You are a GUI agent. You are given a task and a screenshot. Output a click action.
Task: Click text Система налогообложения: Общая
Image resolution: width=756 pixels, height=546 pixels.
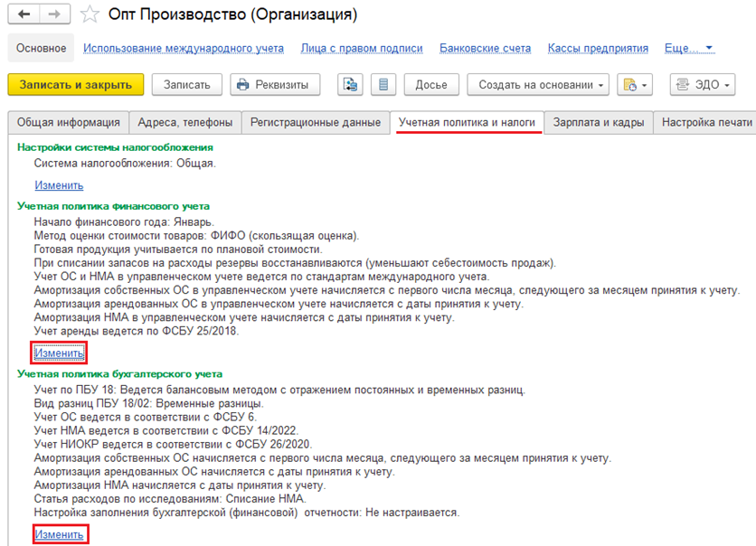pos(125,164)
